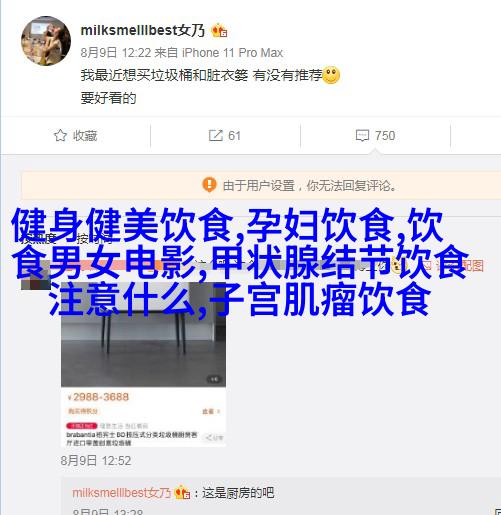
Task: Click the star icon beside 收藏
Action: click(60, 135)
